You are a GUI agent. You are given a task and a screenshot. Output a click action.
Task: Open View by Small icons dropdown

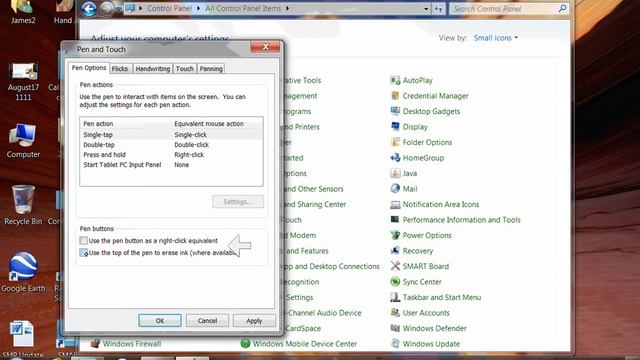(x=496, y=38)
